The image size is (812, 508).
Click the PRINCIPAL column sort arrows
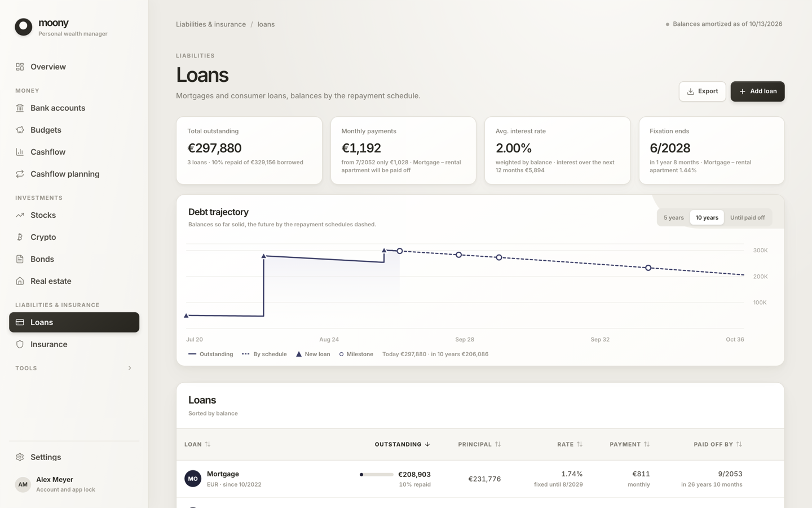498,444
